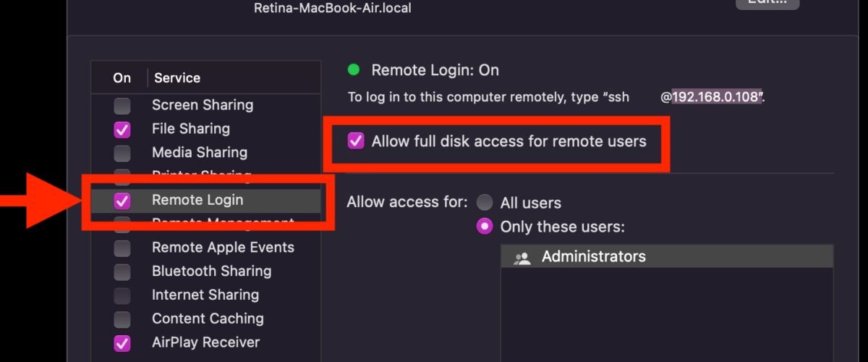
Task: Uncheck the File Sharing service
Action: 122,130
